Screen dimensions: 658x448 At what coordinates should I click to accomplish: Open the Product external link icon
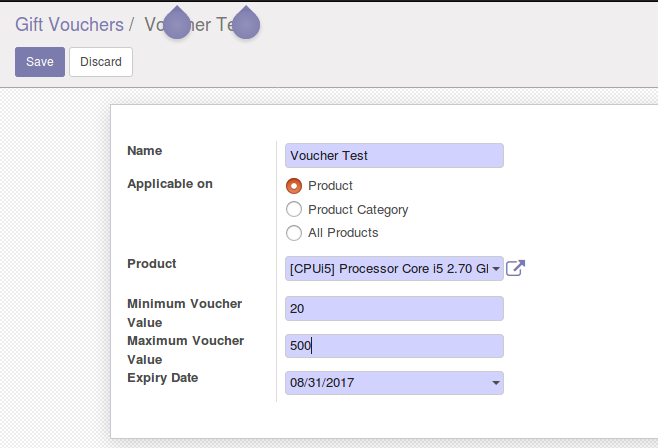click(515, 268)
